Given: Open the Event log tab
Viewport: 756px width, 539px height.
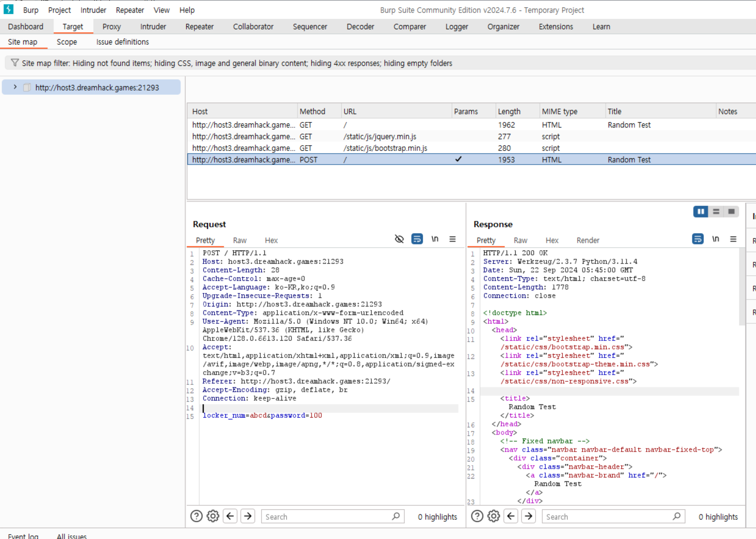Looking at the screenshot, I should point(23,535).
